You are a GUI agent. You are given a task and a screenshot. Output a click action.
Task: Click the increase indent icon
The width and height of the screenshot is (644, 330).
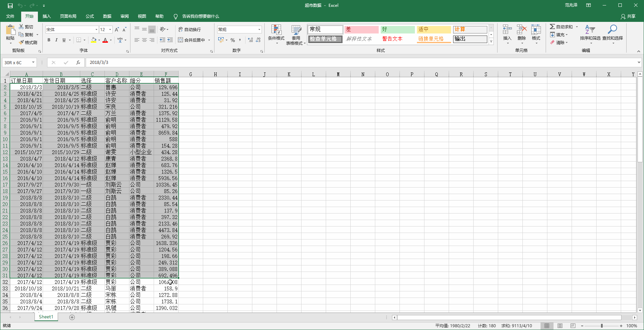(x=170, y=40)
